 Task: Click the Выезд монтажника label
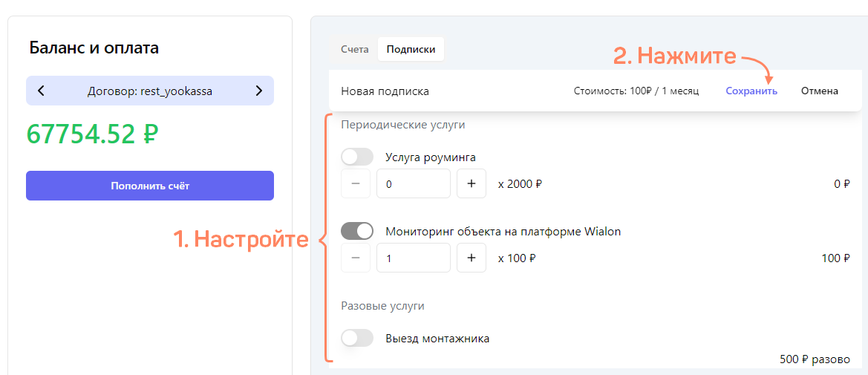point(437,338)
